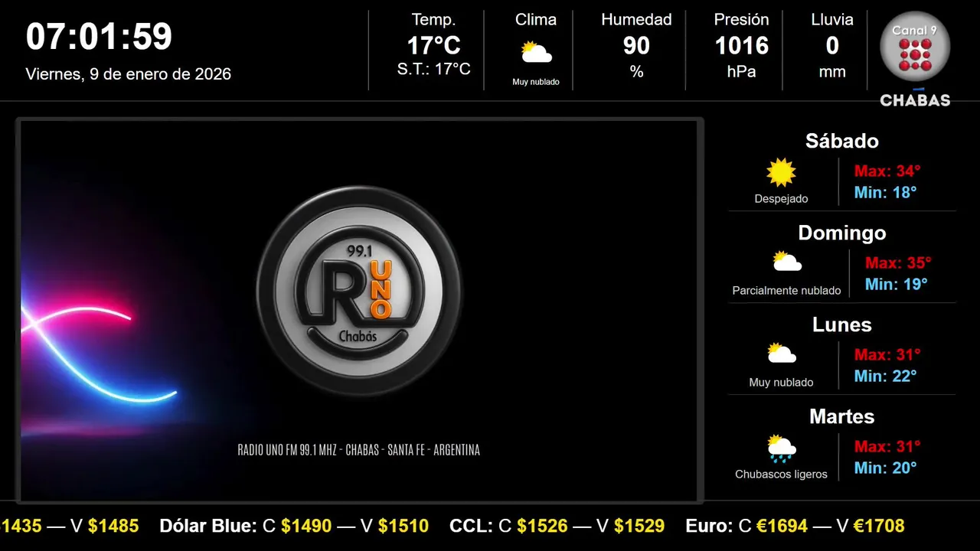Click the Lluvia header label
The width and height of the screenshot is (980, 551).
point(832,20)
